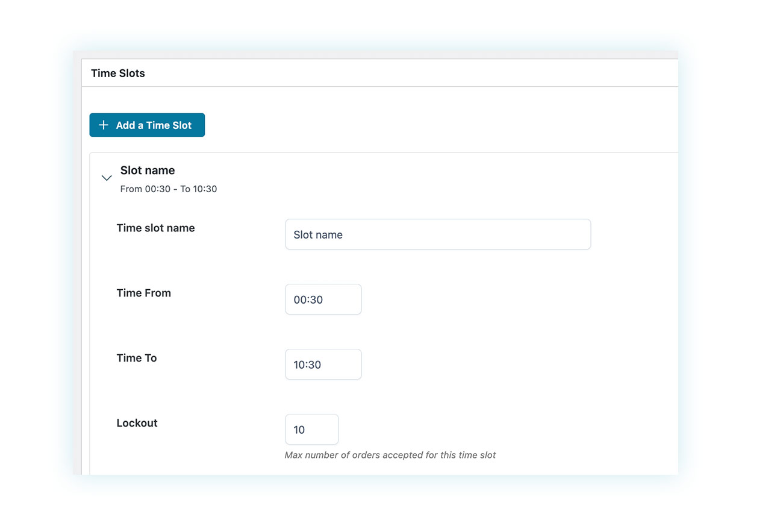Click the Lockout label
The width and height of the screenshot is (783, 532).
click(137, 423)
